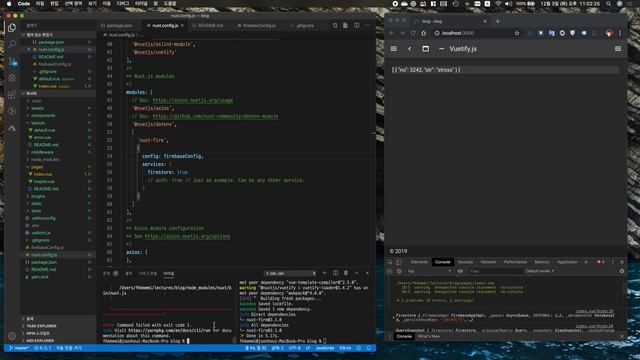Viewport: 640px width, 360px height.
Task: Open the console context selector dropdown
Action: pyautogui.click(x=429, y=271)
